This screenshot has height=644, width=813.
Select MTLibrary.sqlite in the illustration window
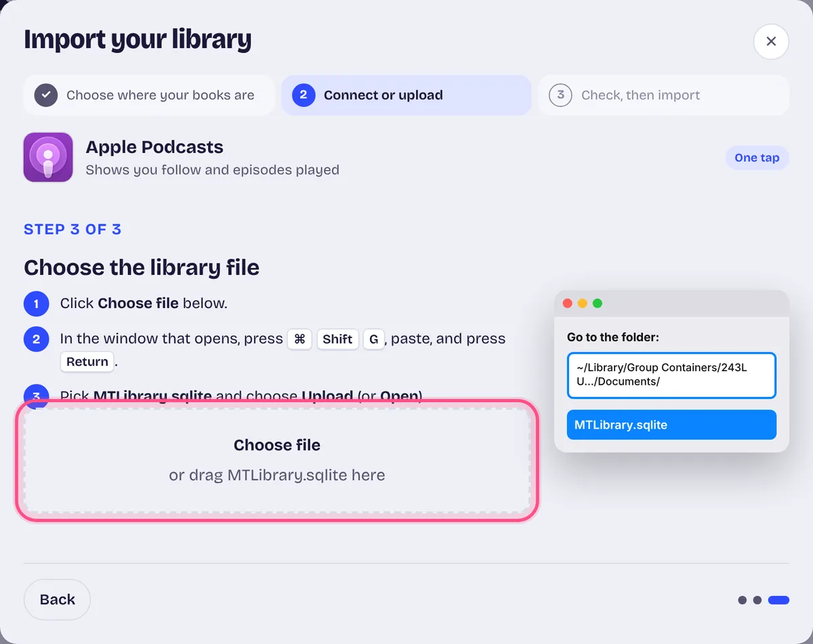tap(671, 425)
